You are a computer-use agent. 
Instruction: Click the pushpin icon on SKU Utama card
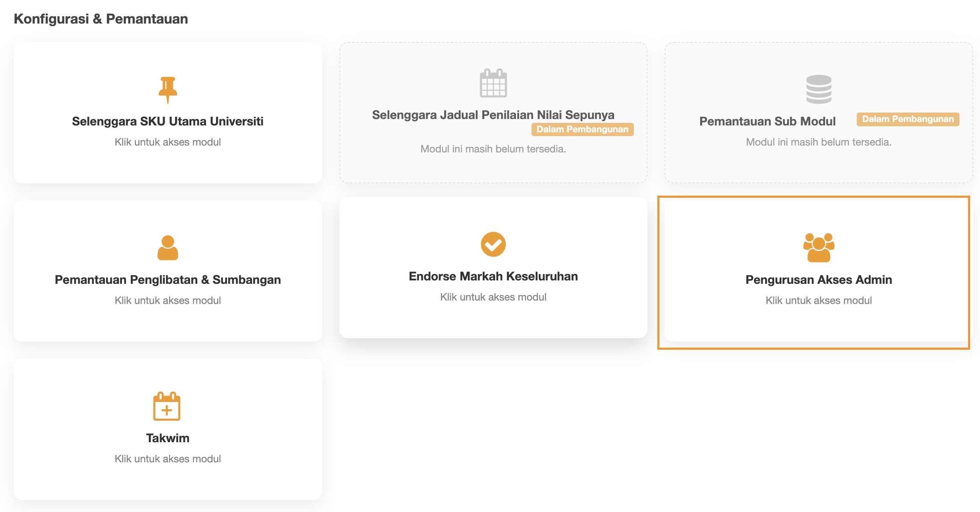point(168,89)
